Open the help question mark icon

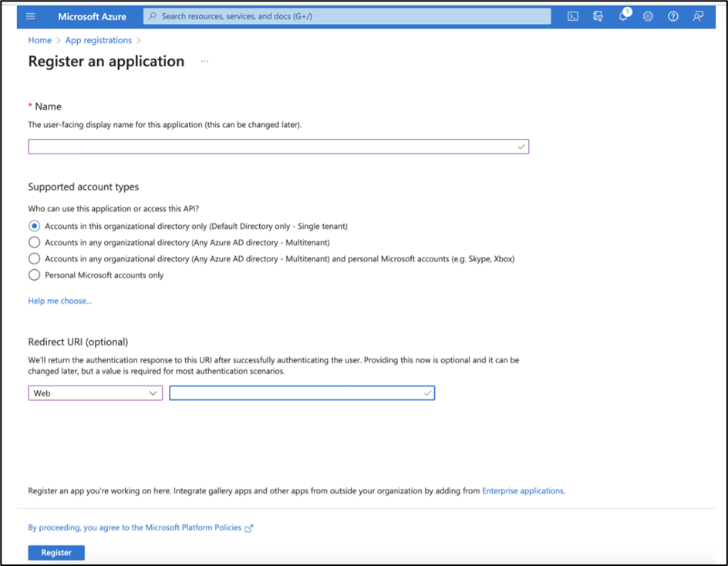point(673,16)
